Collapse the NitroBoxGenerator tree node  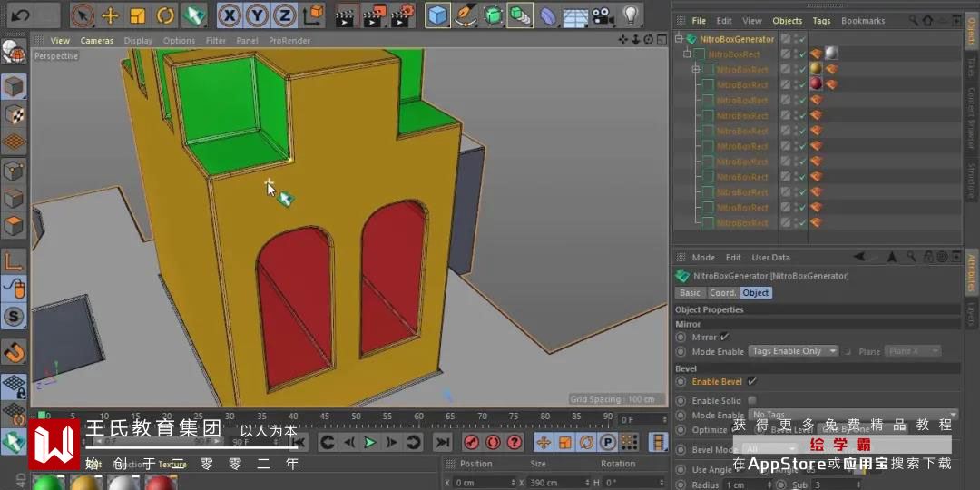(x=679, y=39)
